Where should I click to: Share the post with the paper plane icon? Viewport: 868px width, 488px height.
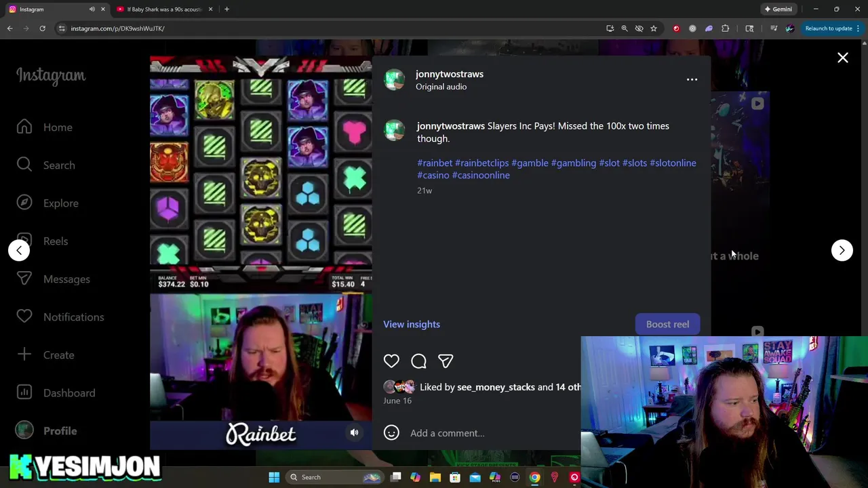pos(446,361)
